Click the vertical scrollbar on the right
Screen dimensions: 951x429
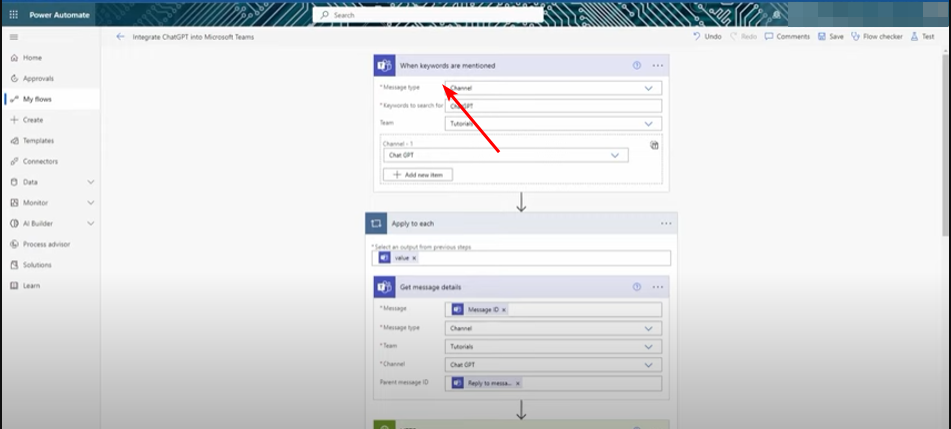click(x=947, y=146)
